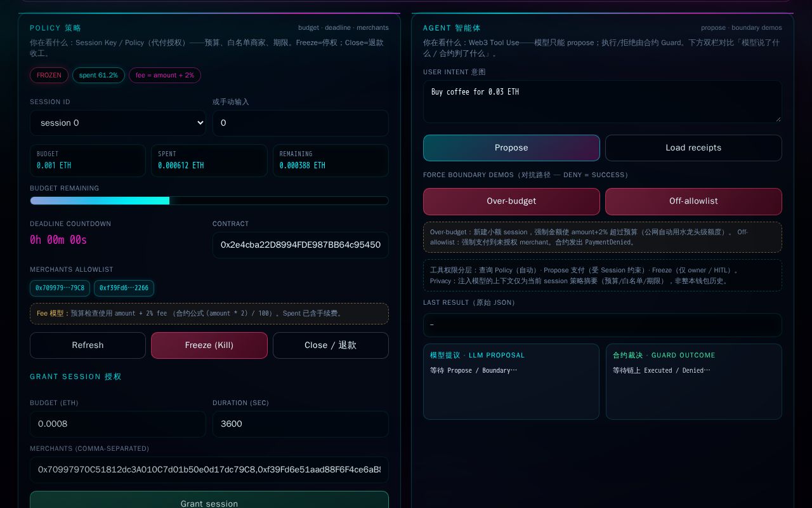The height and width of the screenshot is (508, 812).
Task: Click the Guard Outcome panel
Action: [694, 382]
